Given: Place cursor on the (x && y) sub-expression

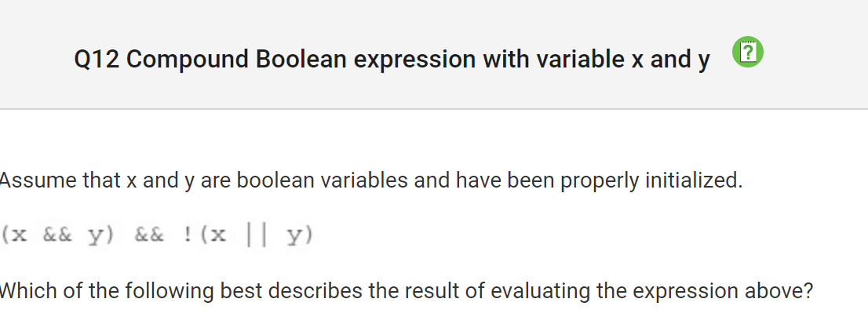Looking at the screenshot, I should [x=57, y=235].
